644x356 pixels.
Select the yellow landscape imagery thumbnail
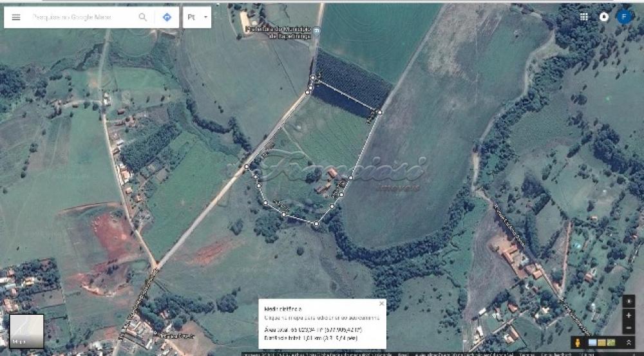pyautogui.click(x=601, y=342)
